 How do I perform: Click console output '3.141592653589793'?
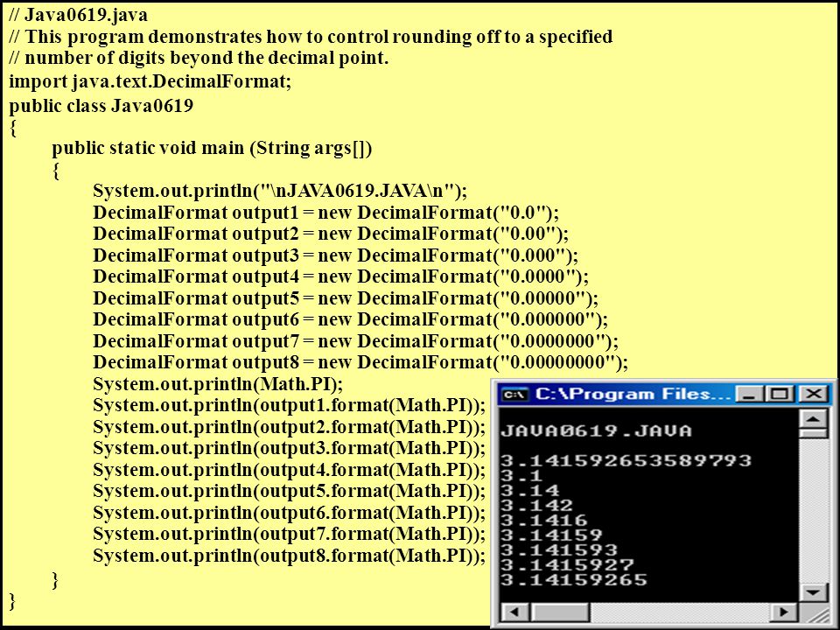[626, 460]
